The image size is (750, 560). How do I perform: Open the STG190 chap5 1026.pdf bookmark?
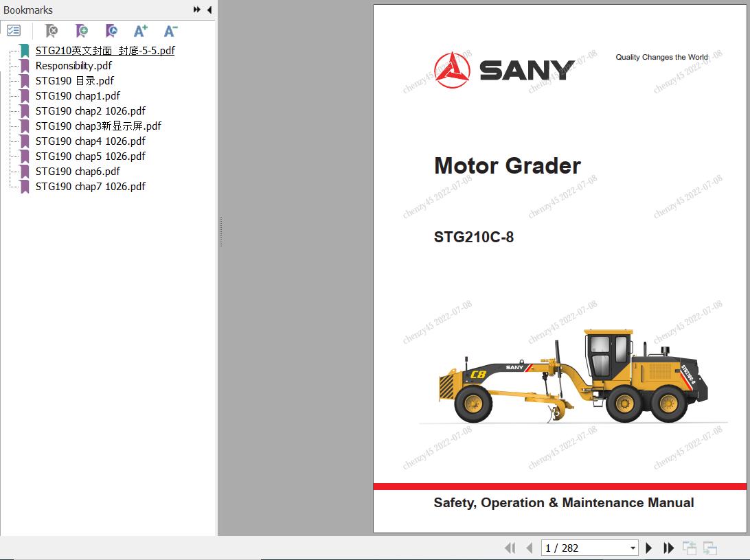pos(91,156)
